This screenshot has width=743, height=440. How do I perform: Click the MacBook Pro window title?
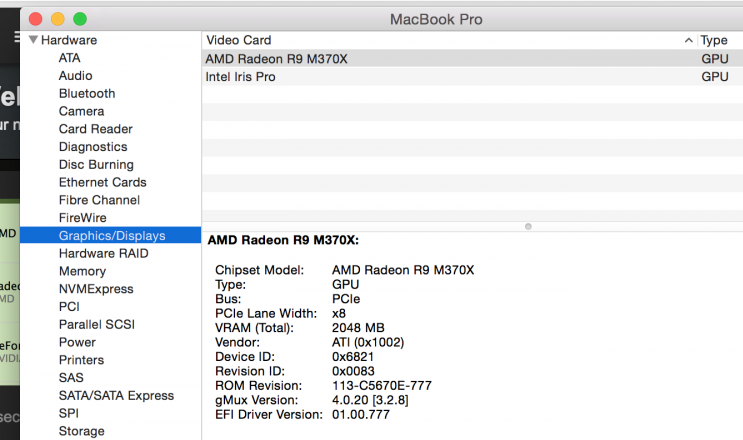(436, 19)
